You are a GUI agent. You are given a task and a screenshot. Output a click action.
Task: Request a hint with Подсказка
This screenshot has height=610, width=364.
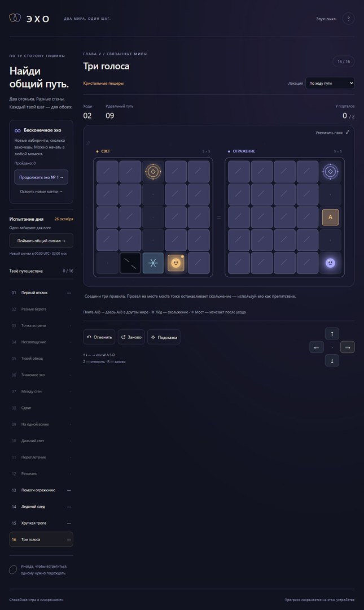pos(164,337)
